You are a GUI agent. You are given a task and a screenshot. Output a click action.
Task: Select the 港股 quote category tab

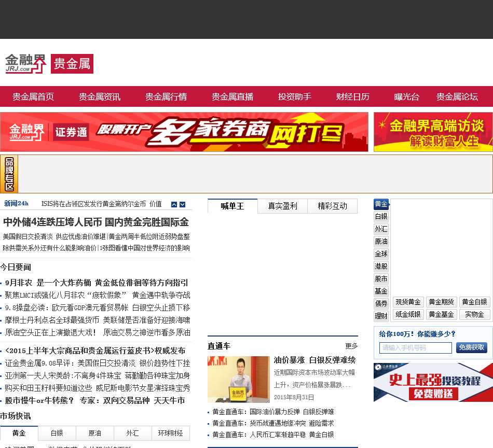[381, 267]
